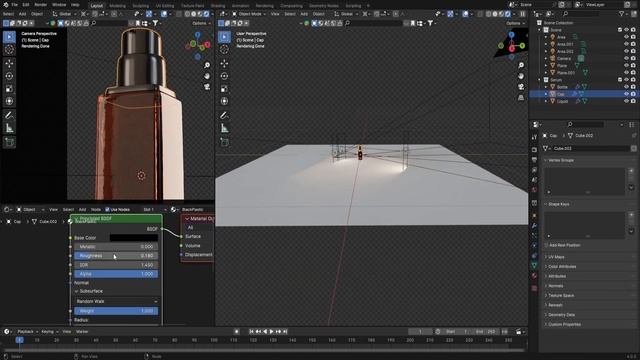Screen dimensions: 640x360
Task: Disable rendering of the Plane object
Action: (x=633, y=65)
